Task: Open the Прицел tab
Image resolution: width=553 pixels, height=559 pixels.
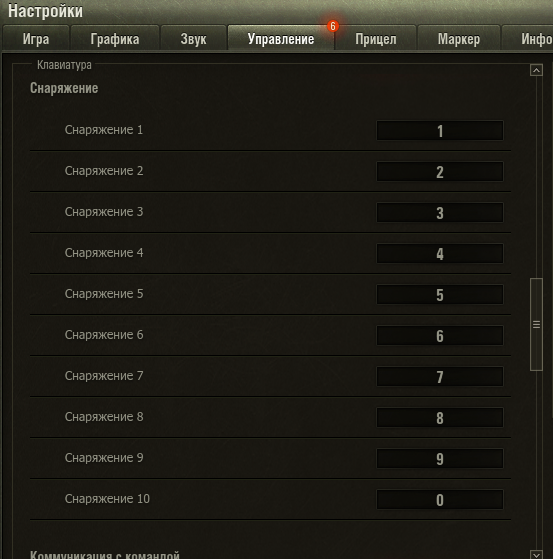Action: pos(376,39)
